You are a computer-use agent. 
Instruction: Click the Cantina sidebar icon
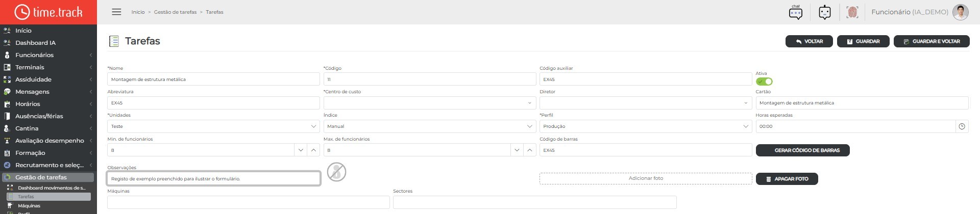tap(7, 128)
